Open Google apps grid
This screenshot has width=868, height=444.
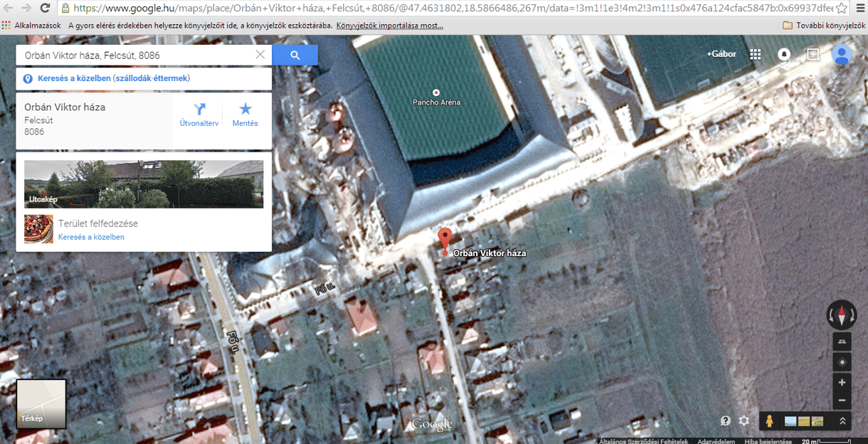(x=756, y=54)
